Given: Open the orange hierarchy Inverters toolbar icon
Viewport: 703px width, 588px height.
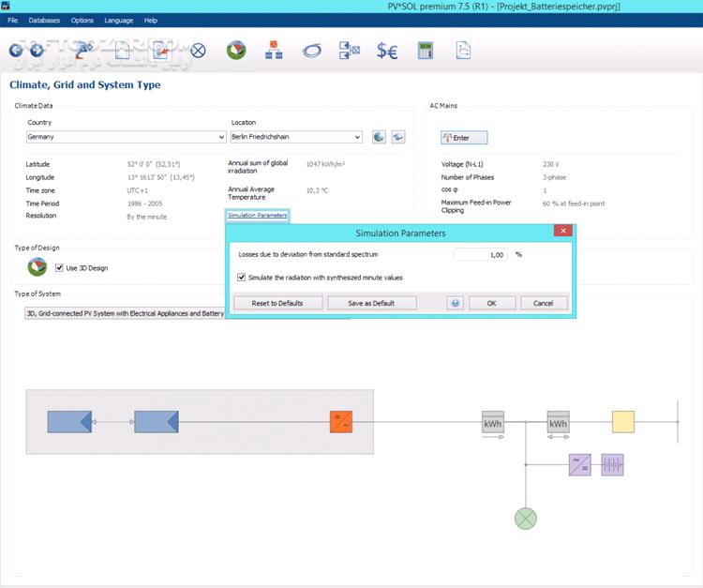Looking at the screenshot, I should coord(274,51).
